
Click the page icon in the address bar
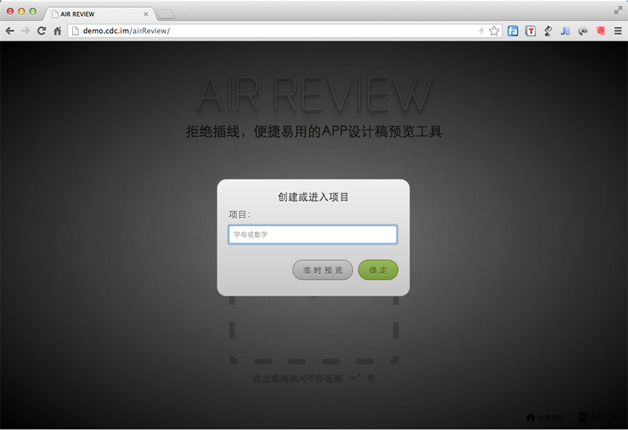pyautogui.click(x=75, y=31)
